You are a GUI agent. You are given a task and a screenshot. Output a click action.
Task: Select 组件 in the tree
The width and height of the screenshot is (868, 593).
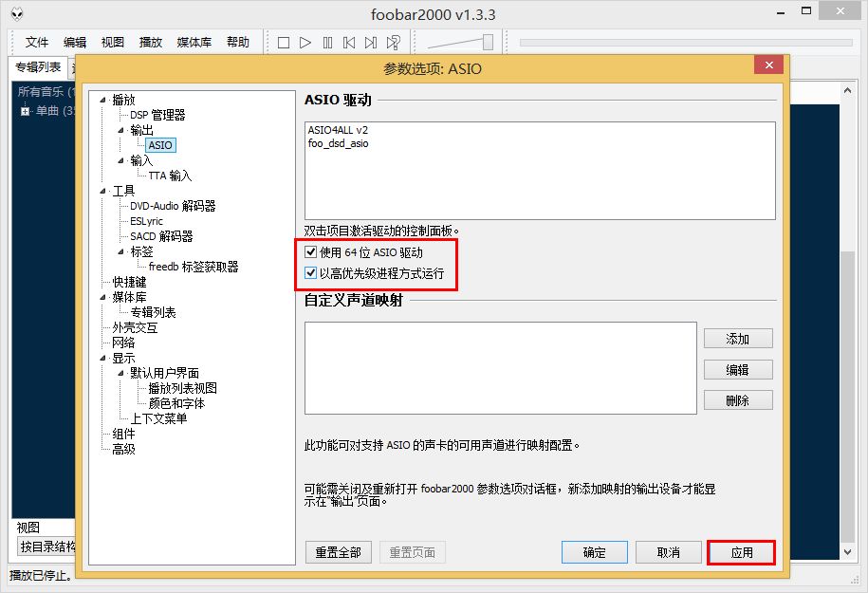pos(123,434)
